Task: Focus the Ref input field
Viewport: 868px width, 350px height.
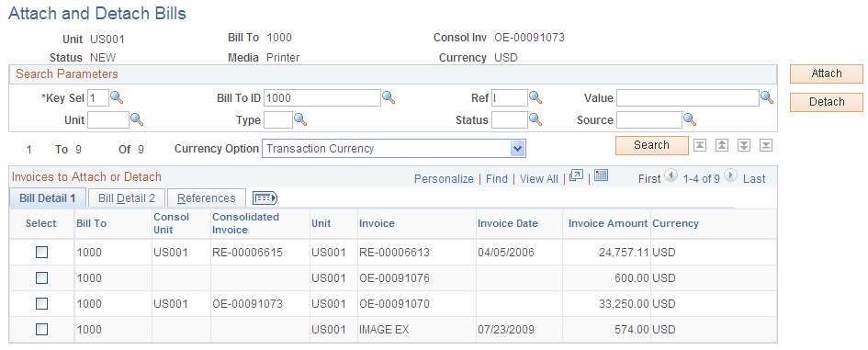Action: [x=510, y=98]
